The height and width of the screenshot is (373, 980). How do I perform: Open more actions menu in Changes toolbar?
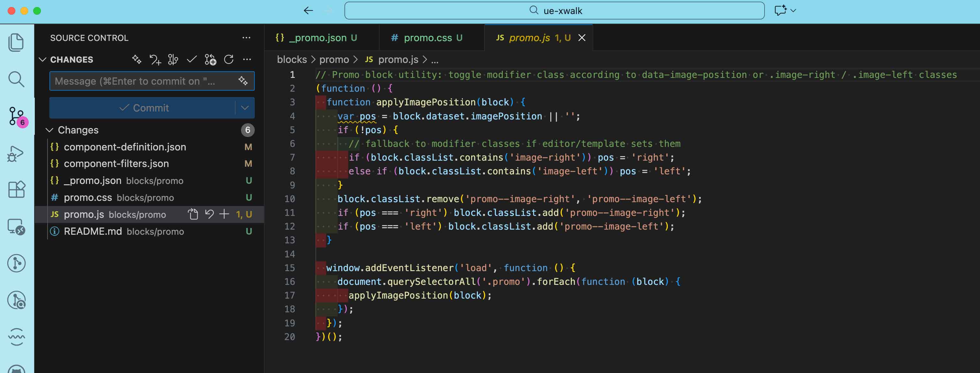[x=247, y=59]
